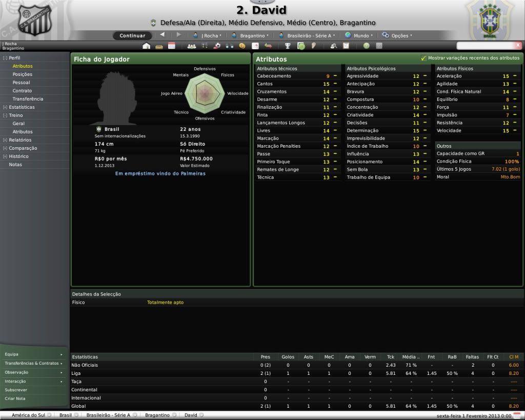Open the Opções dropdown menu
Screen dimensions: 525x420
[397, 35]
